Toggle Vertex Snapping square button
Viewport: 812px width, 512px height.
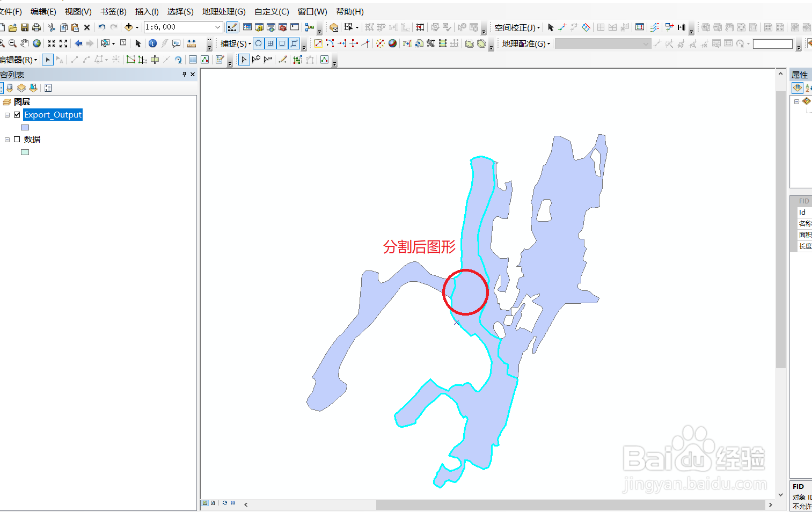(282, 43)
